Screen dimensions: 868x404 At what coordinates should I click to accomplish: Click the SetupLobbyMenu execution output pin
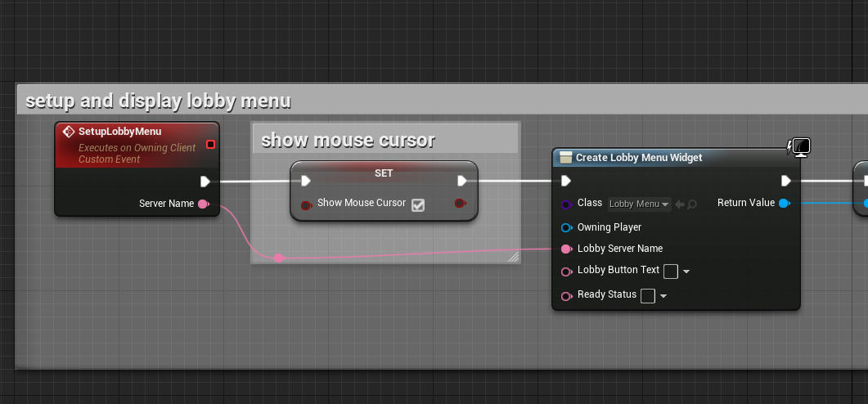pos(205,181)
